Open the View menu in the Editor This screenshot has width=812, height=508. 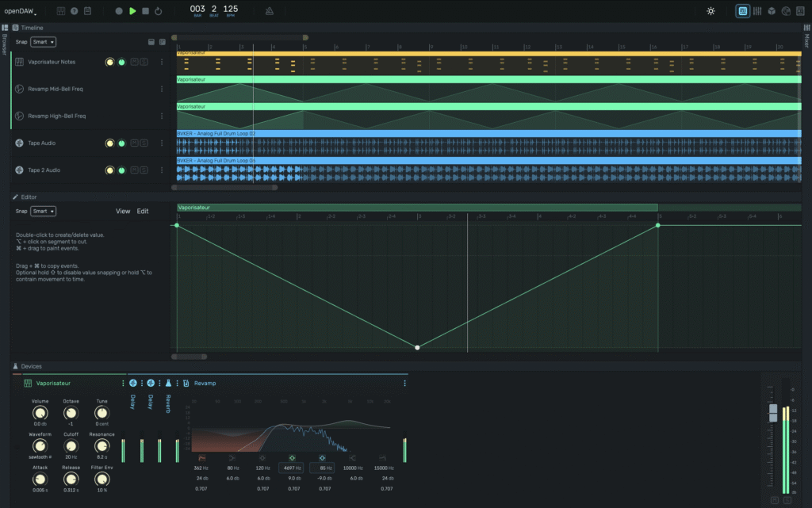pos(123,211)
